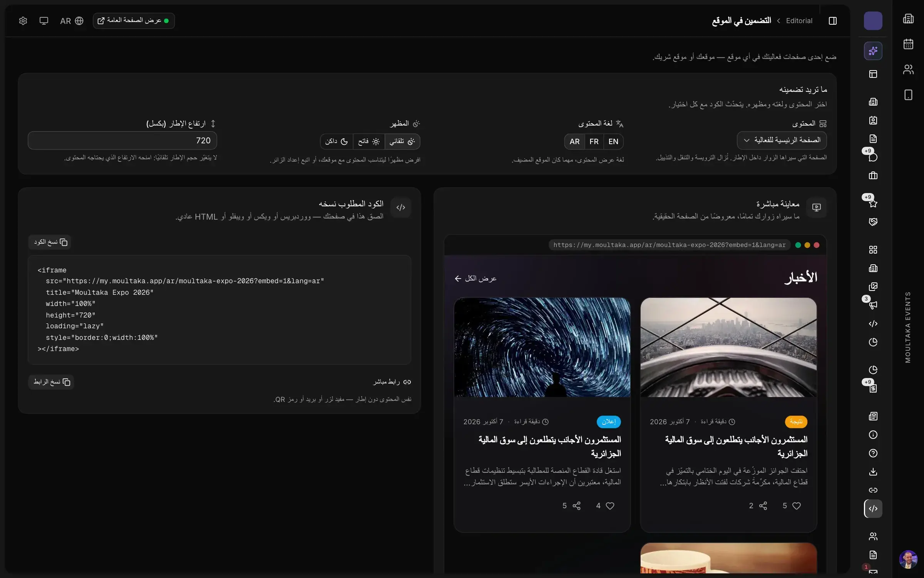Open the briefcase icon in sidebar
Screen dimensions: 924x578
tap(873, 176)
